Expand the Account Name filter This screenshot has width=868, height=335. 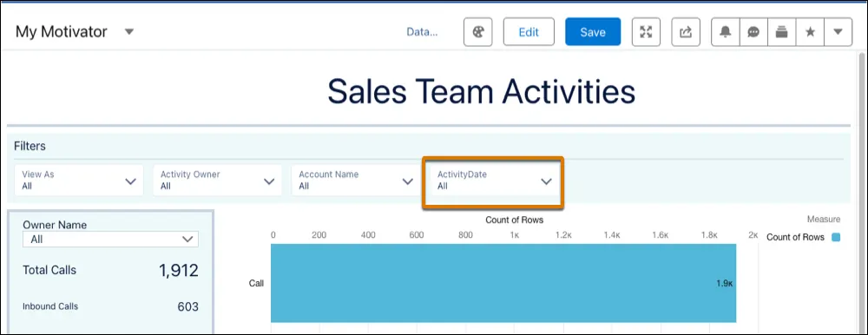point(355,181)
